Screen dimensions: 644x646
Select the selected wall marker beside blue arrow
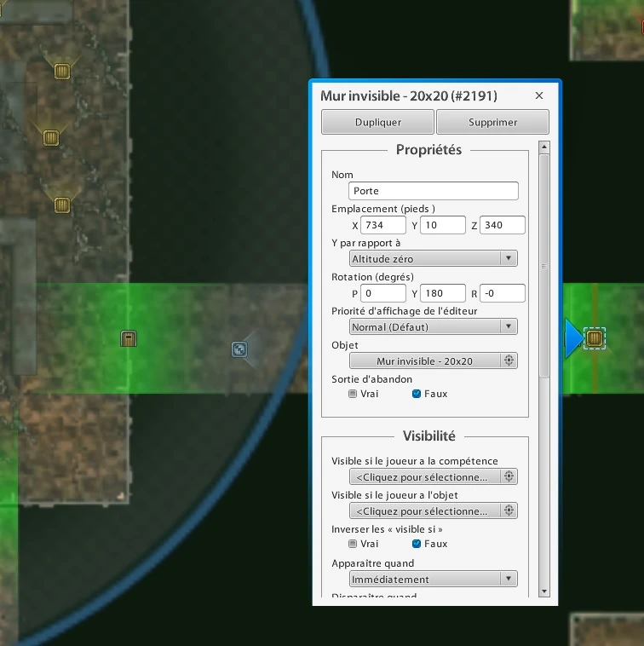tap(595, 338)
